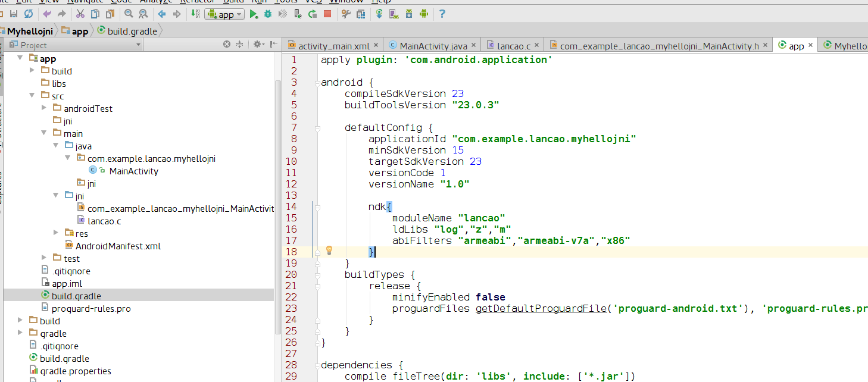The height and width of the screenshot is (382, 868).
Task: Navigate Forward with the right arrow
Action: coord(177,14)
